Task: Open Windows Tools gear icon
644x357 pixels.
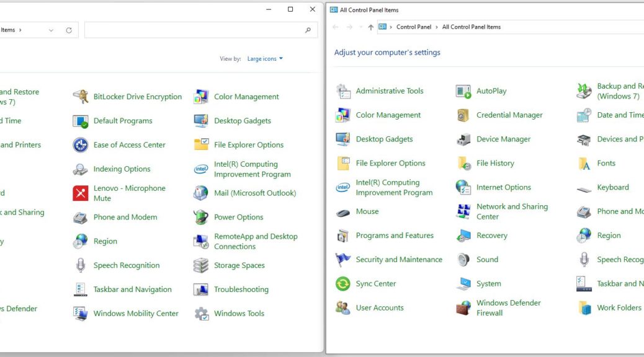Action: pyautogui.click(x=201, y=314)
